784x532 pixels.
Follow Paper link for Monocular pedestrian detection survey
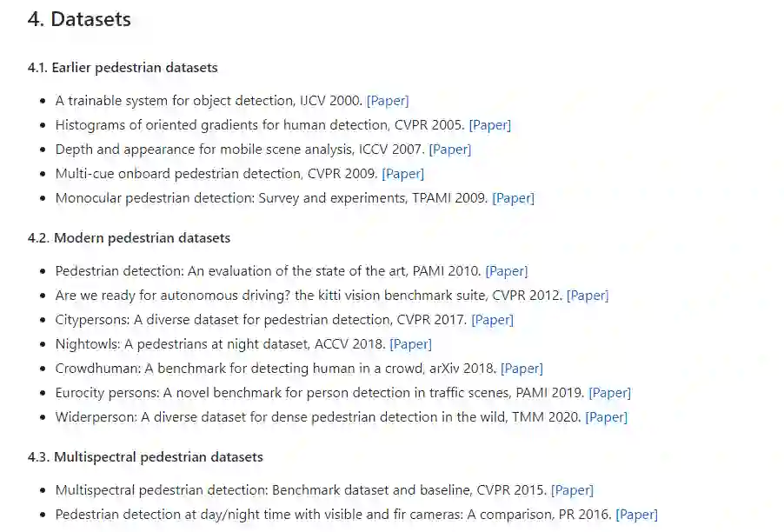click(514, 198)
